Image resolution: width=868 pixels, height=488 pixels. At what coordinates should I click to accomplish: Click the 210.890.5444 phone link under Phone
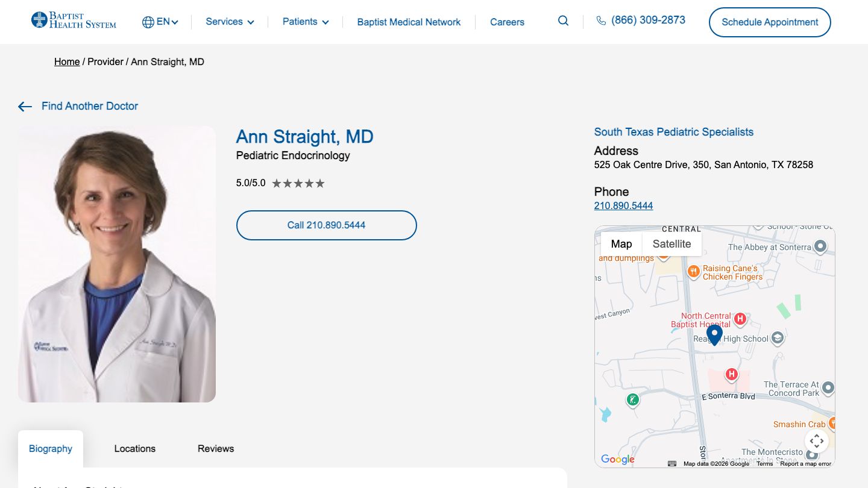[x=623, y=205]
